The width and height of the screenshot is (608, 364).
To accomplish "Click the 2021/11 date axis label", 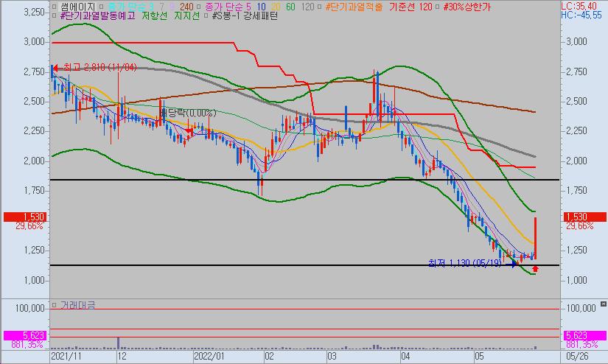I will (66, 356).
